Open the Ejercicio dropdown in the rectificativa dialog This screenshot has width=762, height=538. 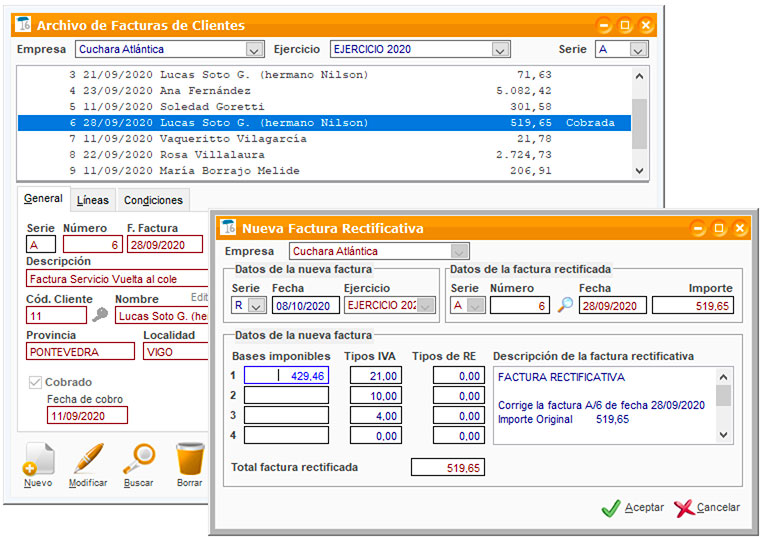click(x=426, y=306)
